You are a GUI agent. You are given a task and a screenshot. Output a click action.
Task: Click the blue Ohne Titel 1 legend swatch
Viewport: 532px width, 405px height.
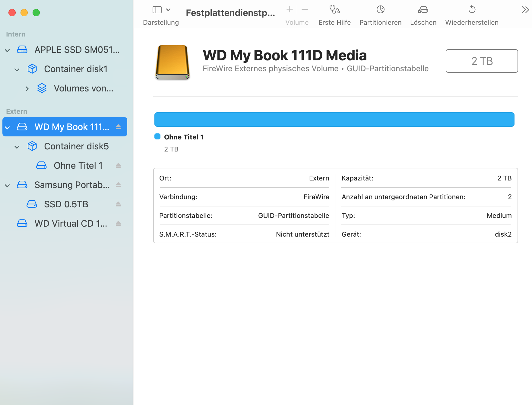(x=157, y=137)
